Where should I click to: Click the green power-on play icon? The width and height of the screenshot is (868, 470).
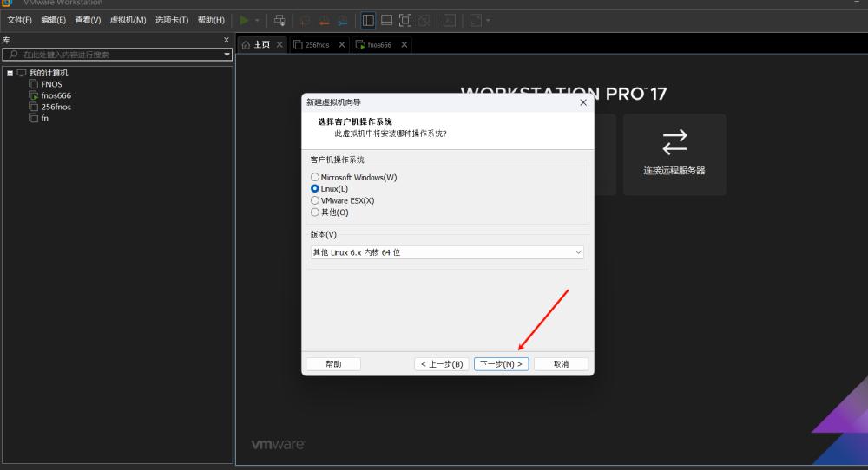click(244, 21)
